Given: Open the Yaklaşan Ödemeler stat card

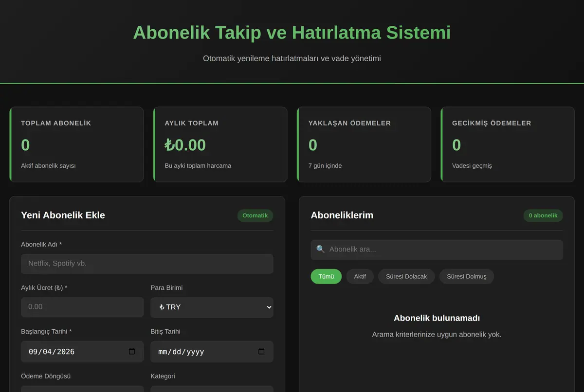Looking at the screenshot, I should 364,144.
